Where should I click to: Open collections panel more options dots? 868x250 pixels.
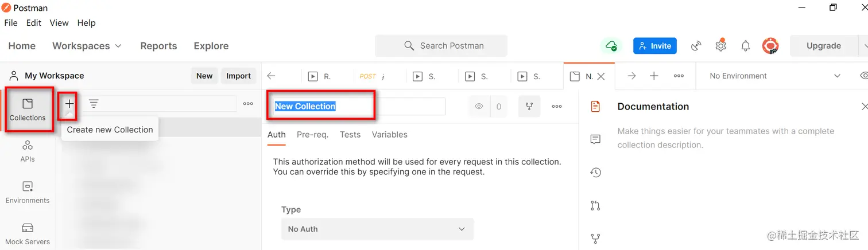pyautogui.click(x=248, y=104)
